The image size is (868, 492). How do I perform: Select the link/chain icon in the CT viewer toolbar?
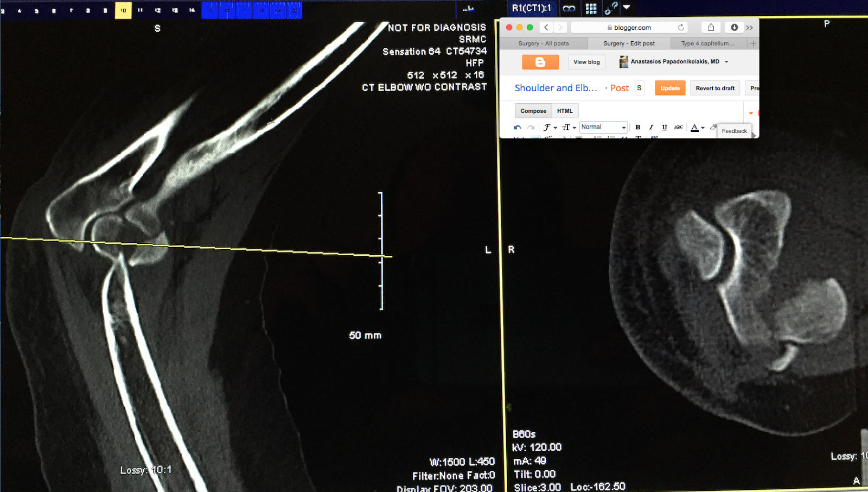pyautogui.click(x=569, y=9)
